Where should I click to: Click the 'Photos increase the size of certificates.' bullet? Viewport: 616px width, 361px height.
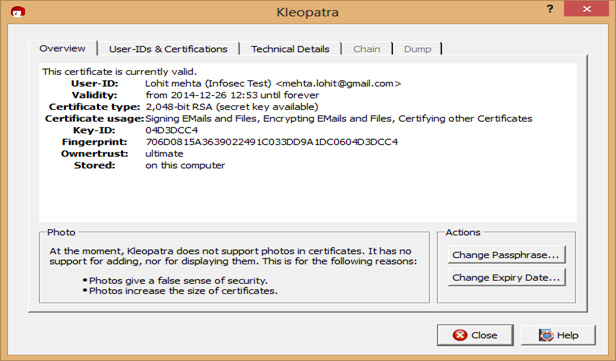coord(183,291)
